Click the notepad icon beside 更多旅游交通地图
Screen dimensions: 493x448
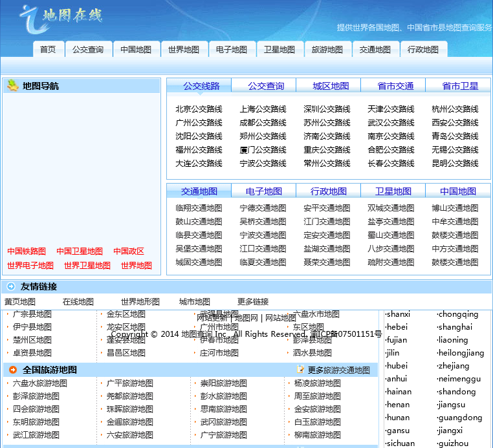[x=300, y=369]
